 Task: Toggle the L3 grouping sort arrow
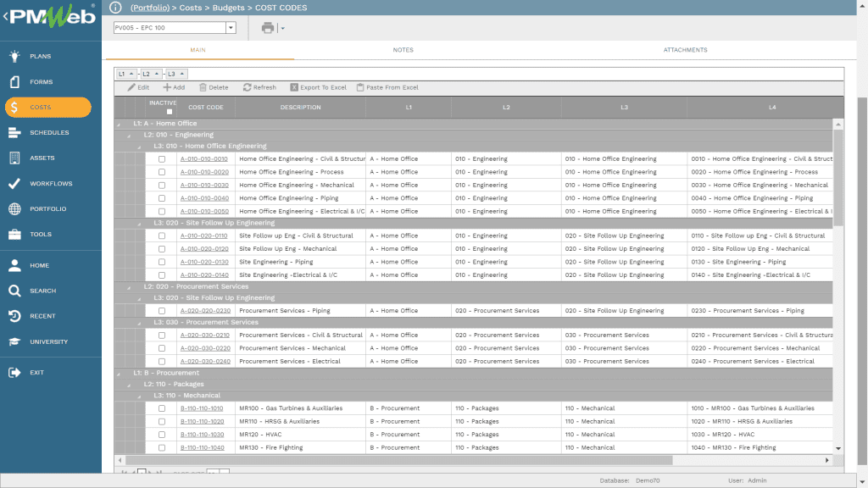coord(182,74)
